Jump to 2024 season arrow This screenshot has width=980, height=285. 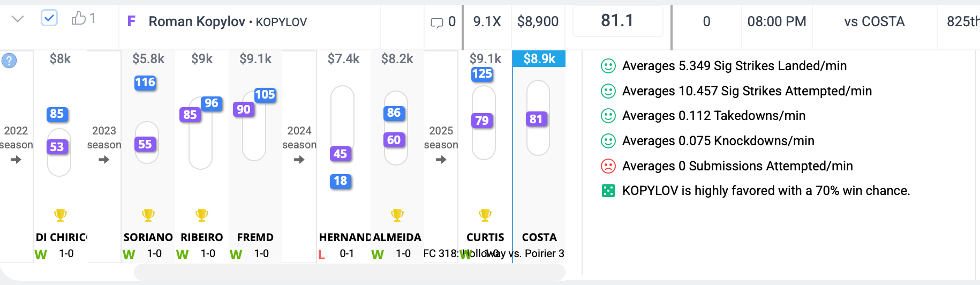pos(299,160)
